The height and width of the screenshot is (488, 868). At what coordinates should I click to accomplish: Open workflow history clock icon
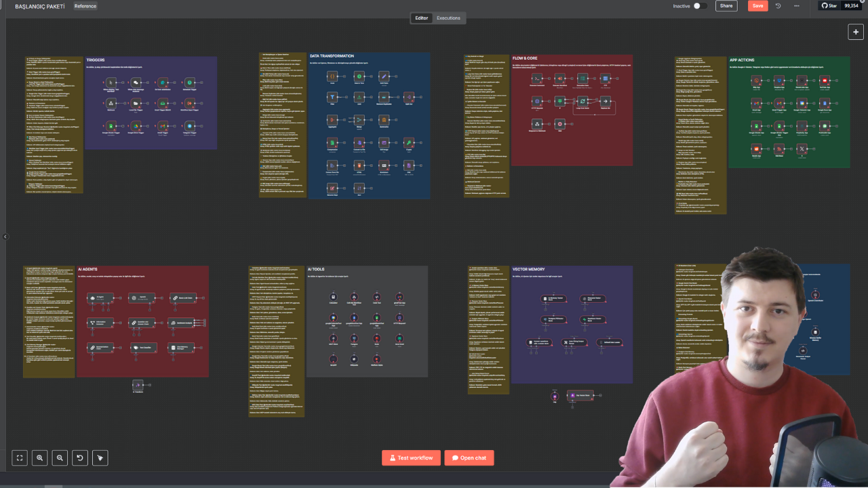click(x=778, y=6)
